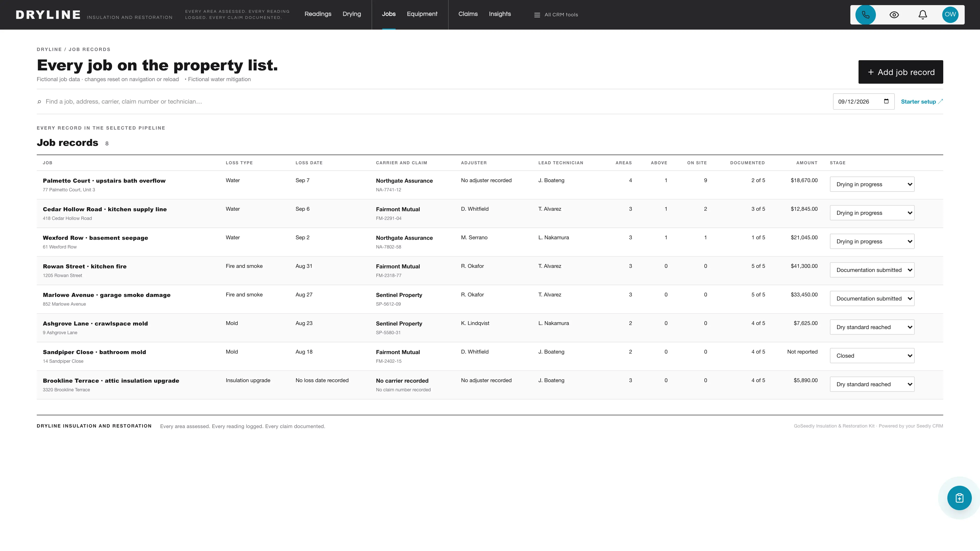980x551 pixels.
Task: Click claim number FM-2318-77
Action: 388,275
